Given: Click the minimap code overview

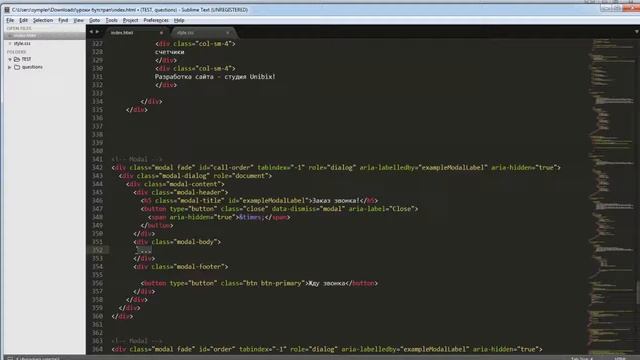Looking at the screenshot, I should 611,196.
